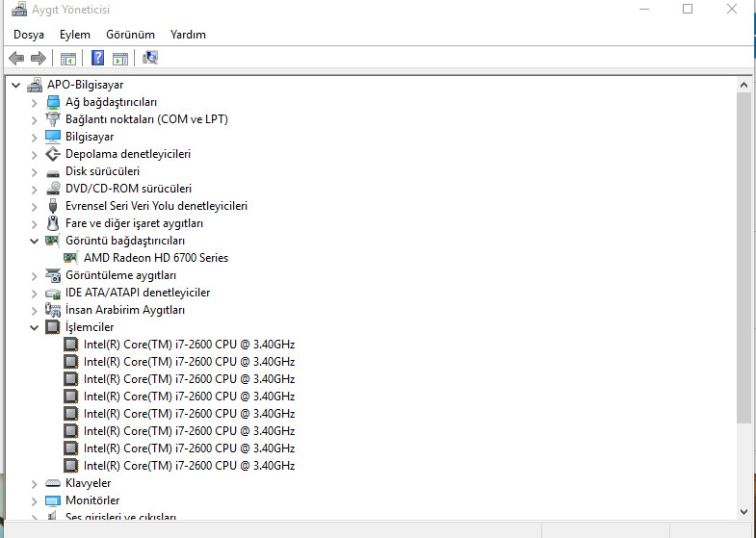Click the İşlemciler processor category icon
Screen dimensions: 756x538
(x=53, y=327)
